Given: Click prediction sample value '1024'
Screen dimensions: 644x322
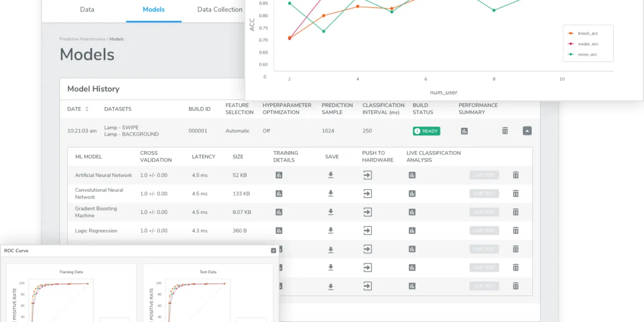Looking at the screenshot, I should click(x=329, y=131).
